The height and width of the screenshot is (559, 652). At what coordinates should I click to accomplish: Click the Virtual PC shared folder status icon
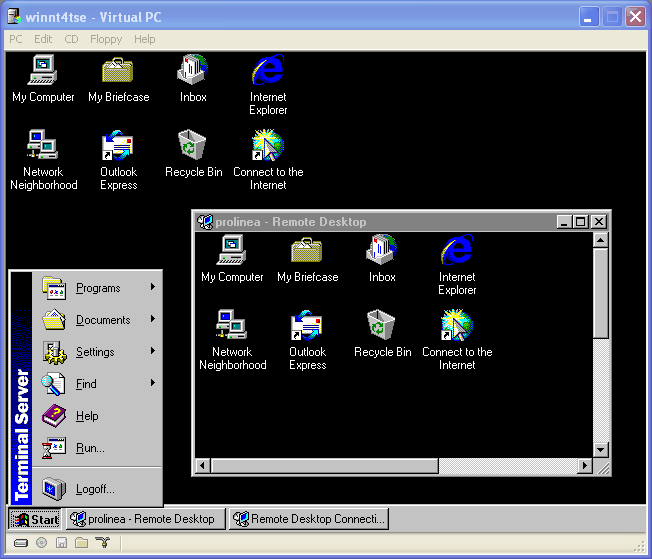tap(82, 542)
